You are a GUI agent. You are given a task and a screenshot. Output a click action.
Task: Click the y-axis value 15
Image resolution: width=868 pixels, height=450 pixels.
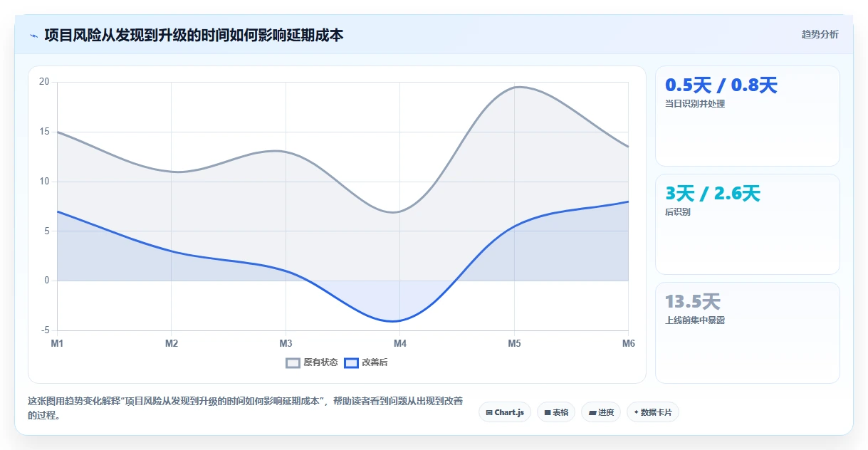pyautogui.click(x=44, y=132)
